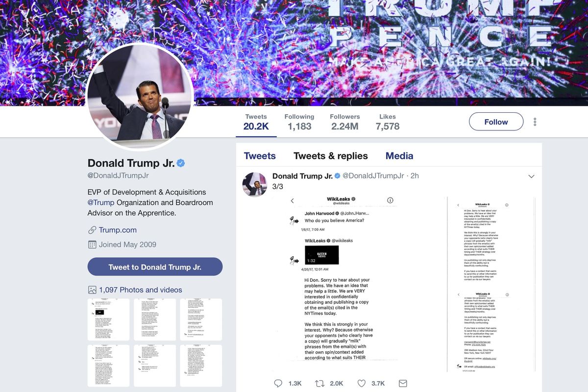The width and height of the screenshot is (588, 392).
Task: Click the Follow button
Action: pos(496,122)
